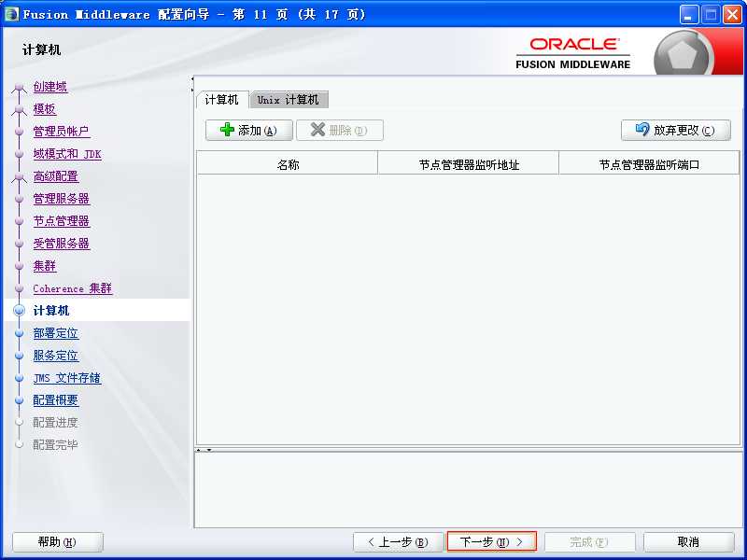Click the pentagon emblem icon at top right
The width and height of the screenshot is (747, 560).
coord(683,55)
